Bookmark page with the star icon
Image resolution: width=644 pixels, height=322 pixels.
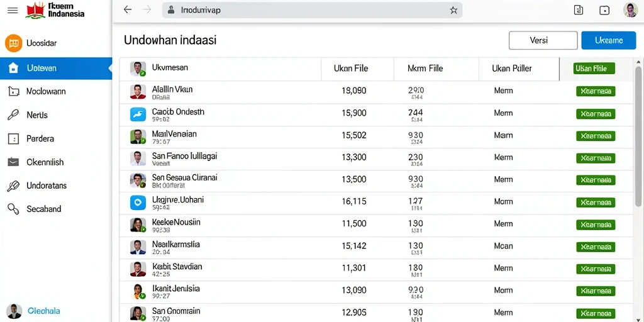coord(453,10)
